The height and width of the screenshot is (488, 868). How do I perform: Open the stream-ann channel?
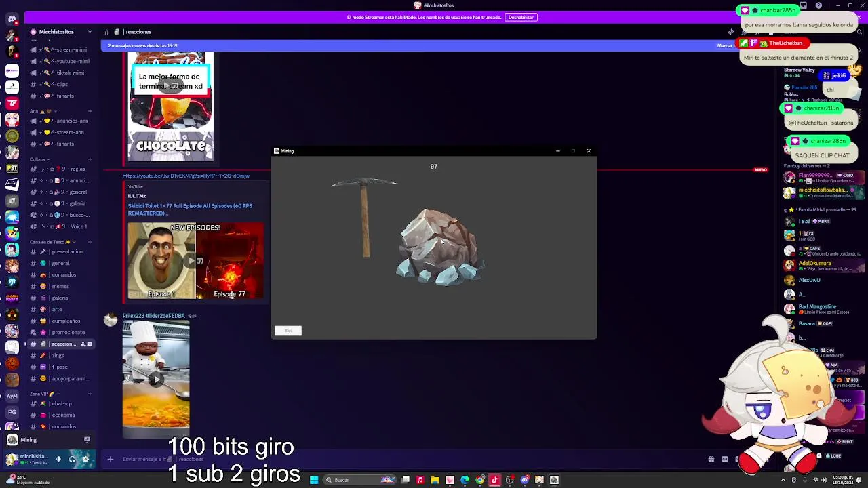click(60, 132)
